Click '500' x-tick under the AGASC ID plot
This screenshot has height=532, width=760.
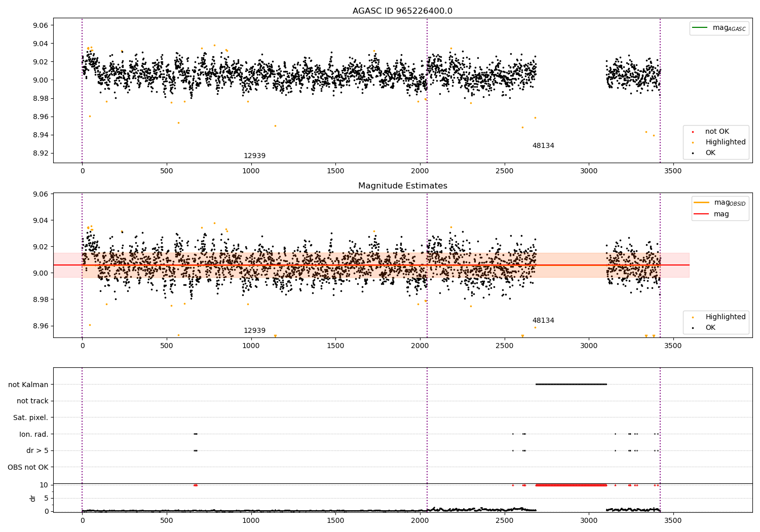point(167,171)
